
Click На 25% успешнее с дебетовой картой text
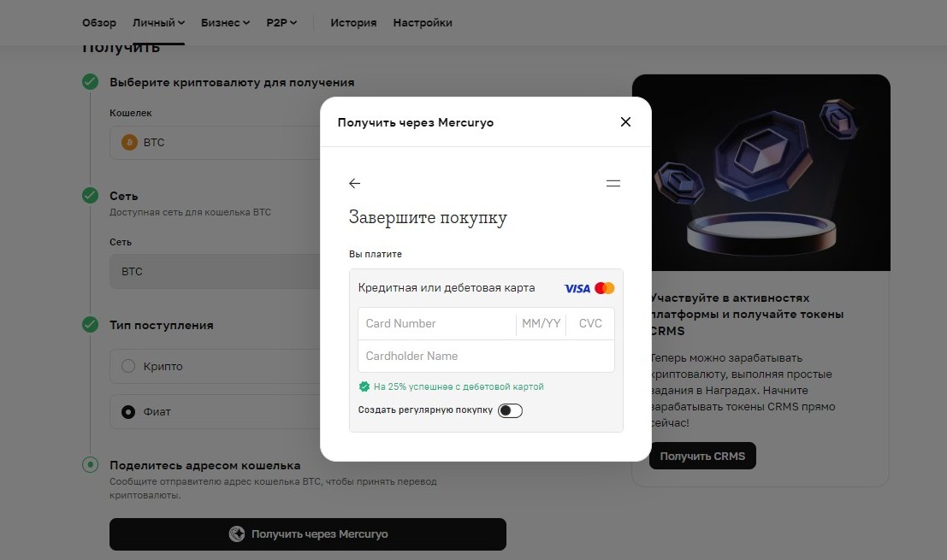(x=459, y=386)
